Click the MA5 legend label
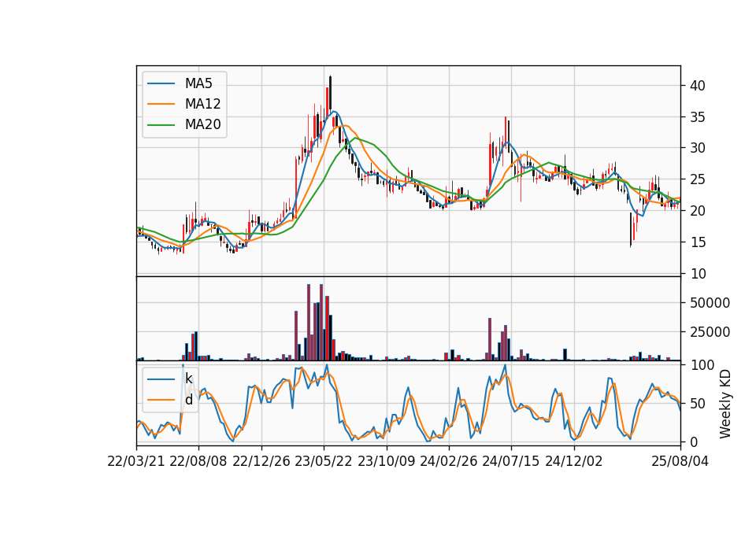 click(198, 83)
